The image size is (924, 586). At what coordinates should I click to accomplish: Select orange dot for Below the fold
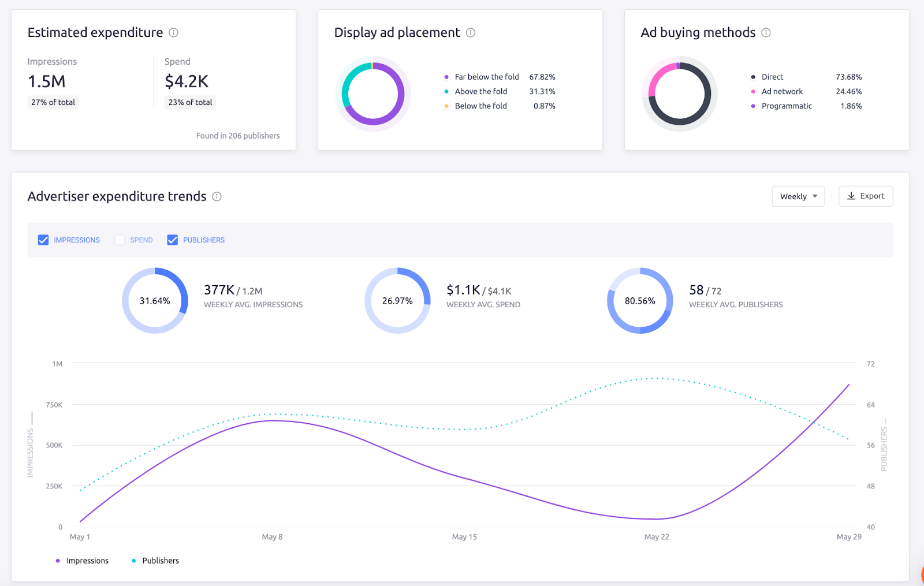click(446, 106)
